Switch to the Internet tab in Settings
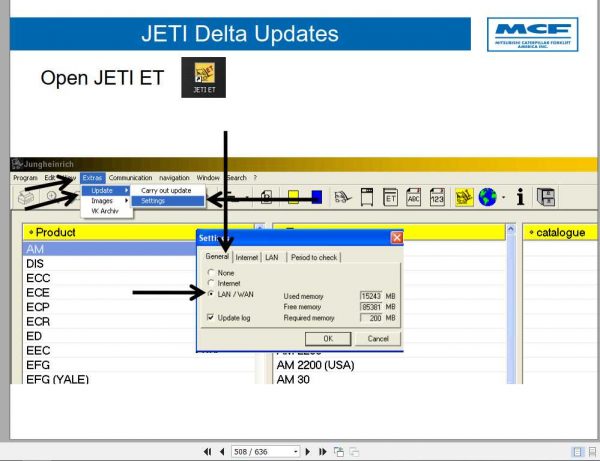This screenshot has width=600, height=461. (x=246, y=257)
